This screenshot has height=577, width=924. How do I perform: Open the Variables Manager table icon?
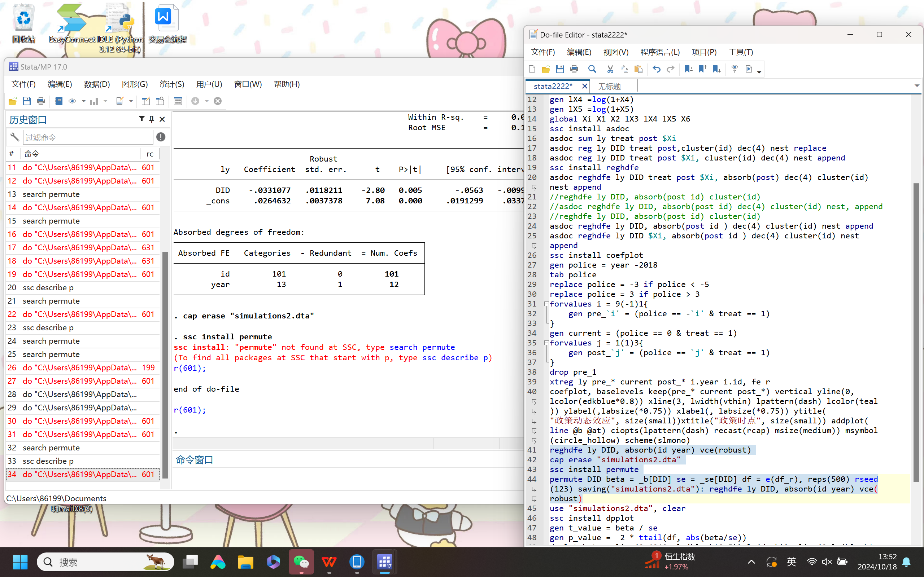178,101
